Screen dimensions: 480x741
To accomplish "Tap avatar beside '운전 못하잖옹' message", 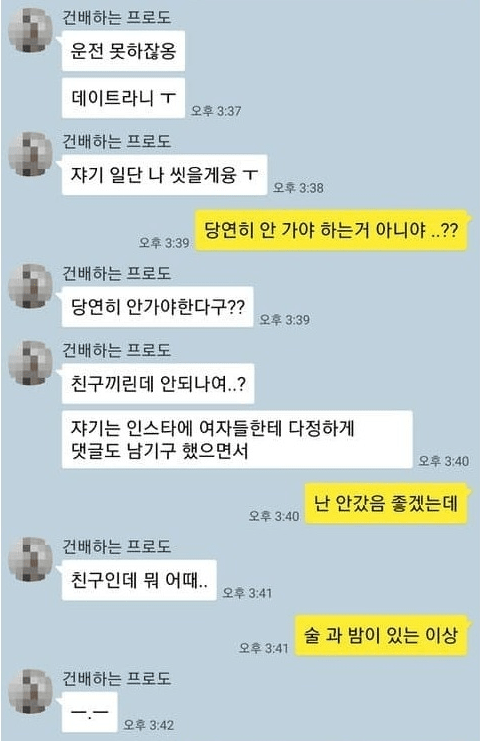I will tap(31, 30).
